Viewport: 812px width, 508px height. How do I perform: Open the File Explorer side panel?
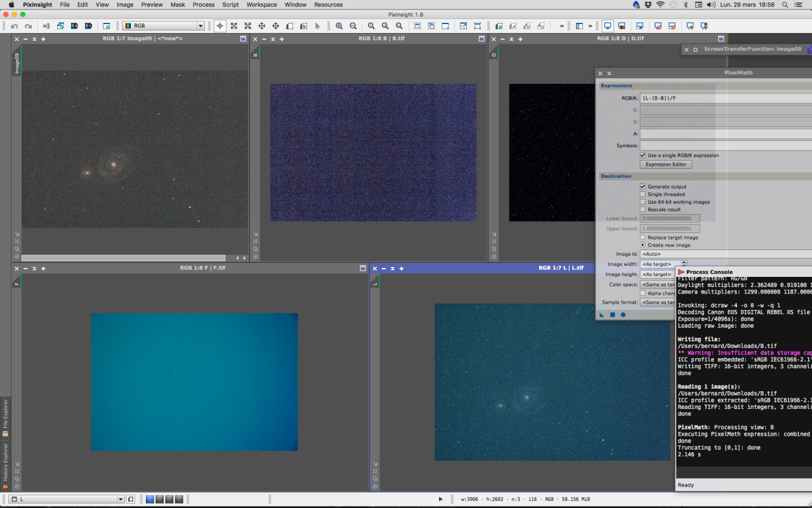click(x=5, y=417)
